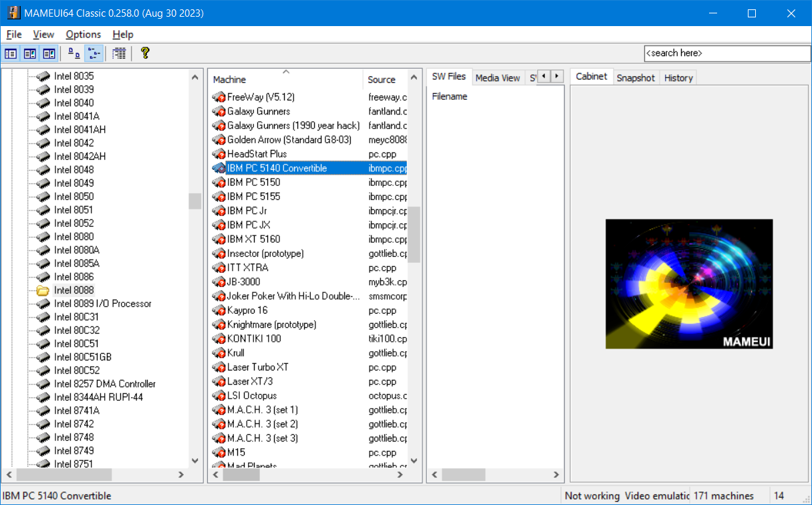Click the MAMEUI application icon in title bar
Viewport: 812px width, 505px height.
coord(13,13)
